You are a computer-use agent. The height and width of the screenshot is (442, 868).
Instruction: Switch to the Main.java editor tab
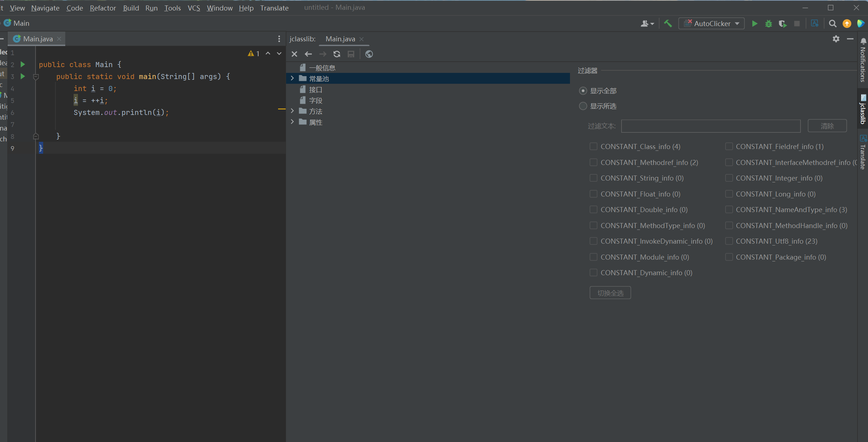point(38,39)
